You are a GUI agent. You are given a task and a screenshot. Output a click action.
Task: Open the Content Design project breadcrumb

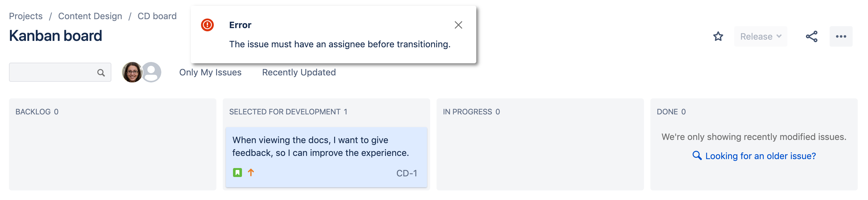click(90, 16)
